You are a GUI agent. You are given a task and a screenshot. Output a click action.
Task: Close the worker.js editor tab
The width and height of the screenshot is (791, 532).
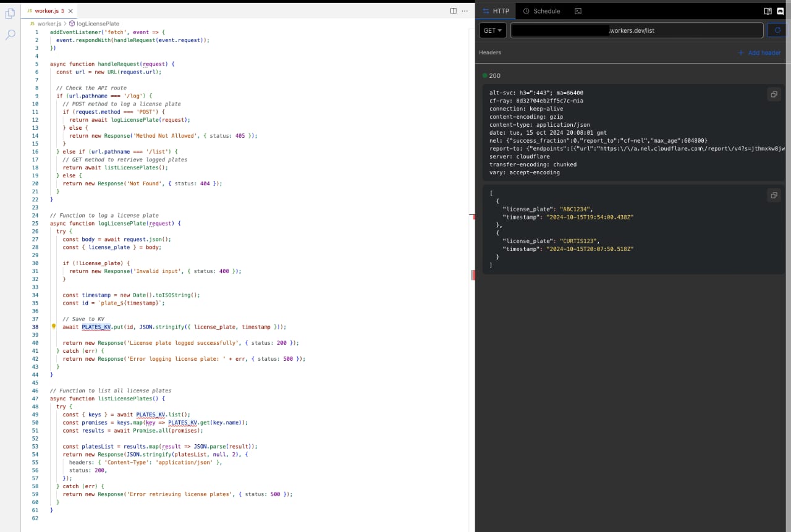pos(70,11)
